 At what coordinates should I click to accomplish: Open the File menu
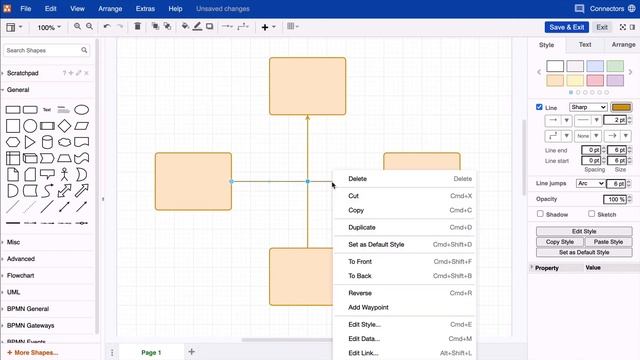(26, 9)
